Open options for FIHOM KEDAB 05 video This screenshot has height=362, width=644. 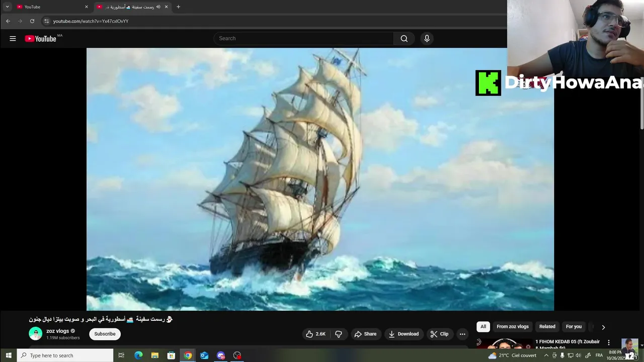pos(609,343)
